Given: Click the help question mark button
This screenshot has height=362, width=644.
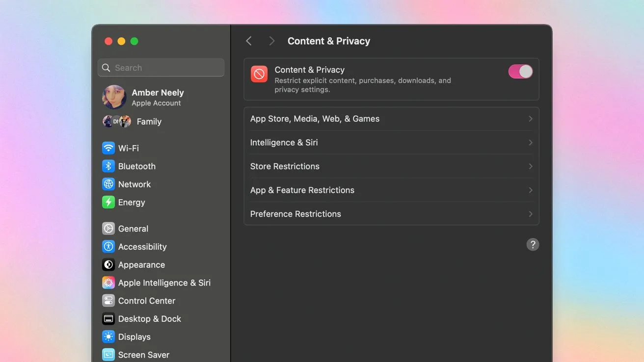Looking at the screenshot, I should pyautogui.click(x=533, y=244).
